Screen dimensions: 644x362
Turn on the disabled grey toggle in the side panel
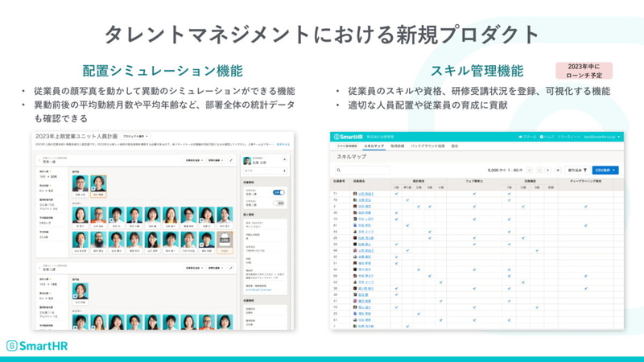(x=279, y=204)
